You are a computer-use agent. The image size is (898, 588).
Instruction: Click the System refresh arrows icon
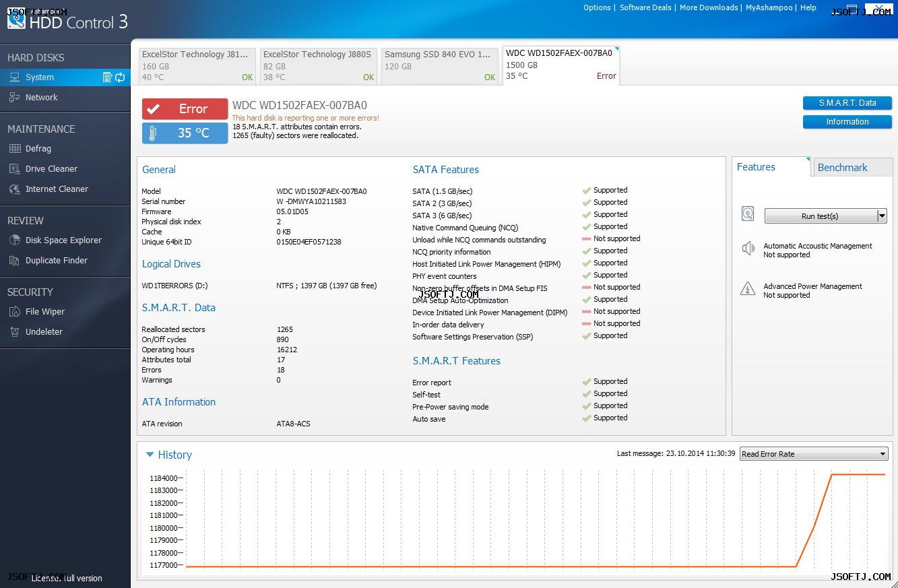pyautogui.click(x=120, y=77)
